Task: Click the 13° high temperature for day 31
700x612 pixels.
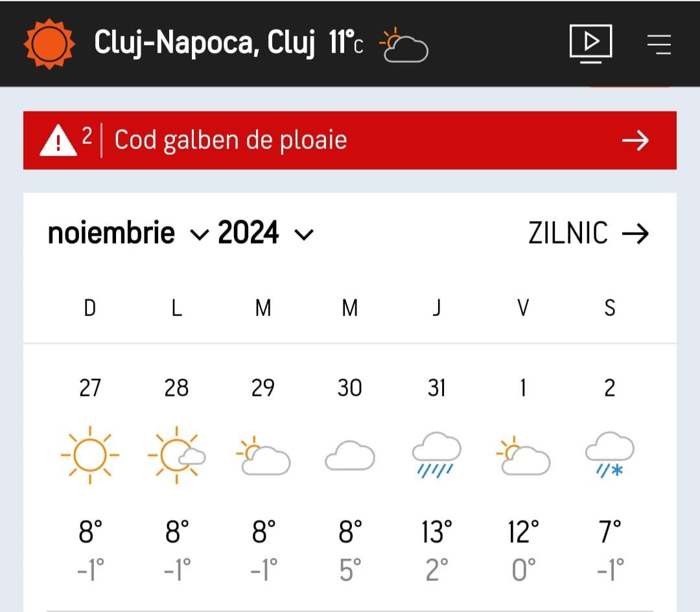Action: (436, 533)
